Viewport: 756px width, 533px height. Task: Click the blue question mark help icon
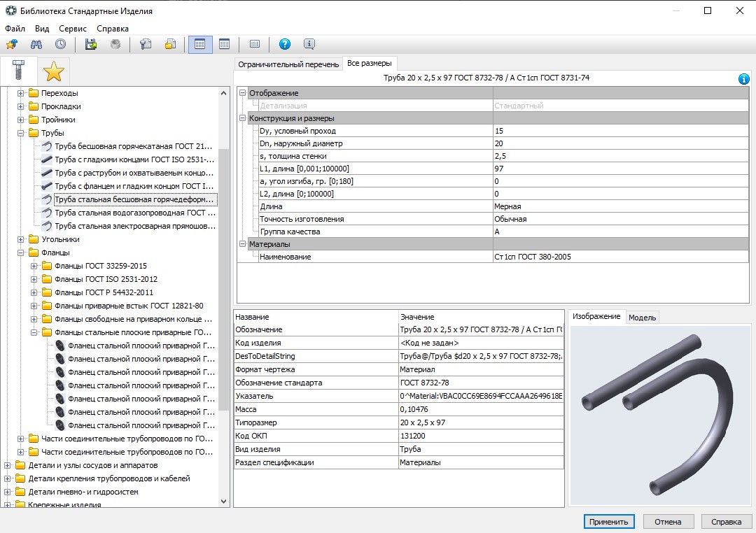(285, 44)
